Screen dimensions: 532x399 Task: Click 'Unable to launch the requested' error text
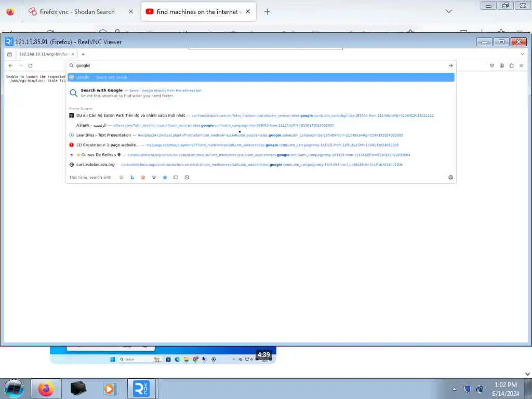coord(36,77)
